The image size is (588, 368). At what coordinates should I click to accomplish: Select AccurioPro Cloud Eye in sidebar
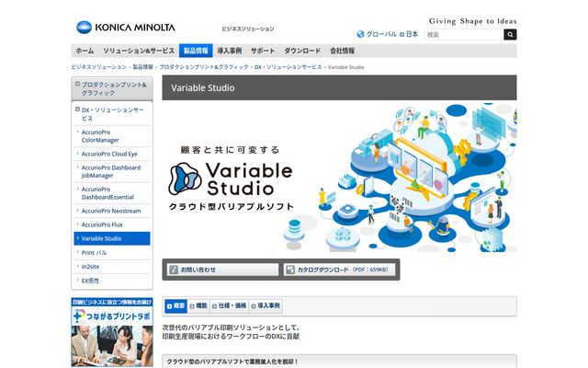pyautogui.click(x=112, y=154)
